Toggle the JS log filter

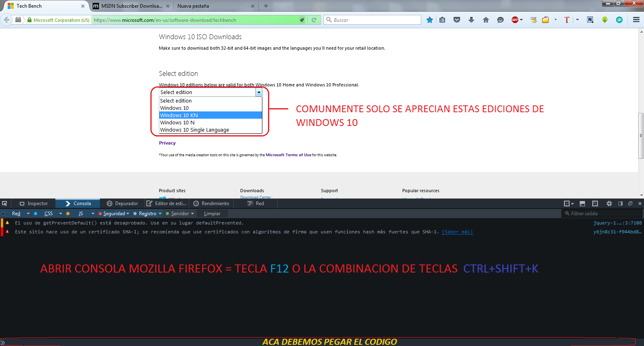pos(81,214)
